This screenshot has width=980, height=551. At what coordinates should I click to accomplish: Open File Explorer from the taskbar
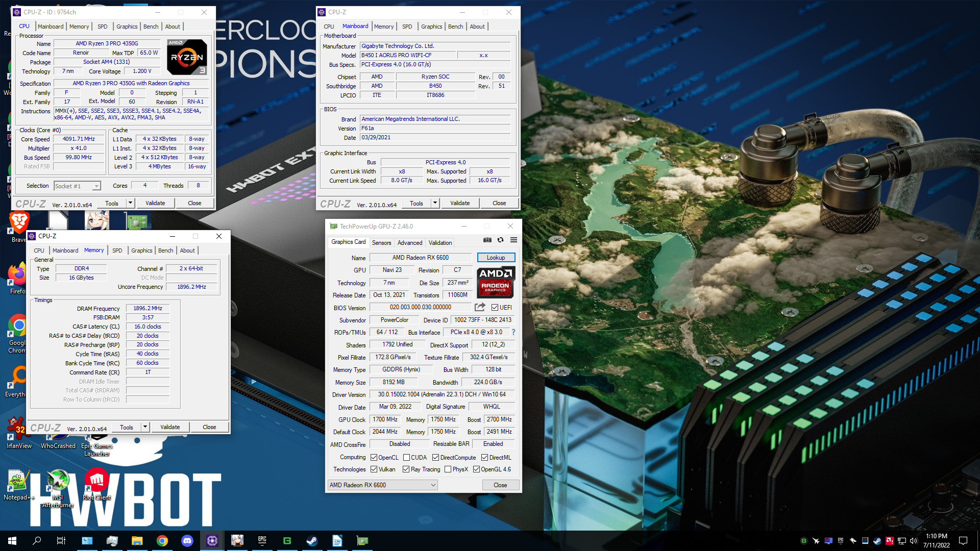coord(137,541)
